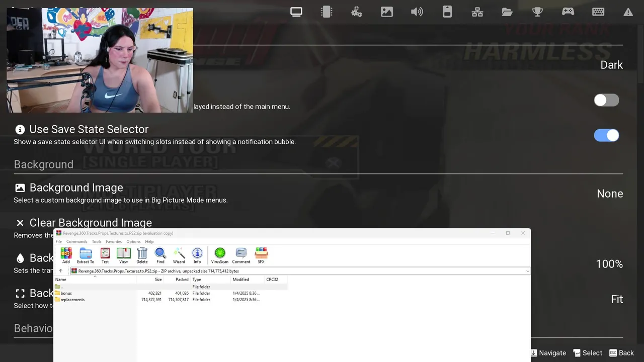The image size is (644, 362).
Task: Sort WinRAR list by Size column
Action: [x=150, y=280]
